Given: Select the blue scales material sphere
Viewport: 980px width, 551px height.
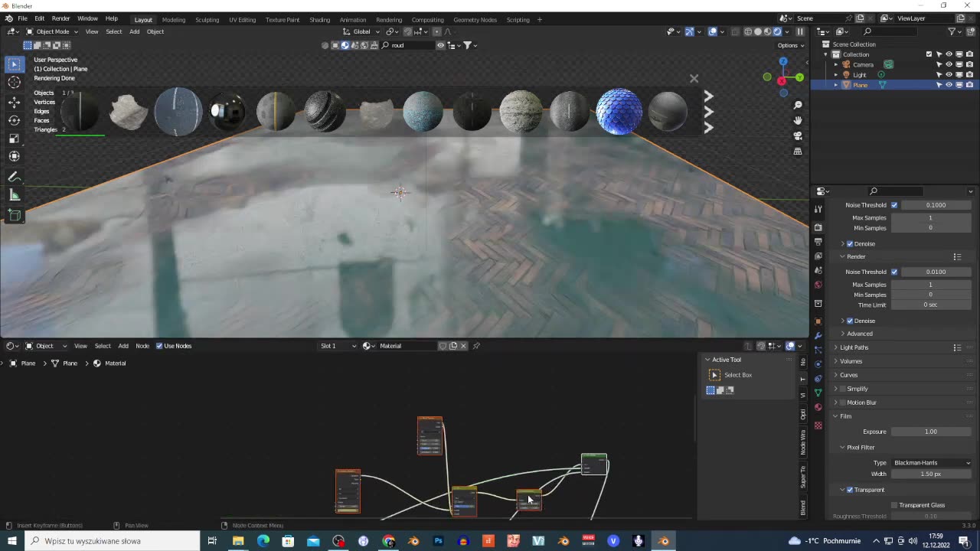Looking at the screenshot, I should click(x=619, y=112).
